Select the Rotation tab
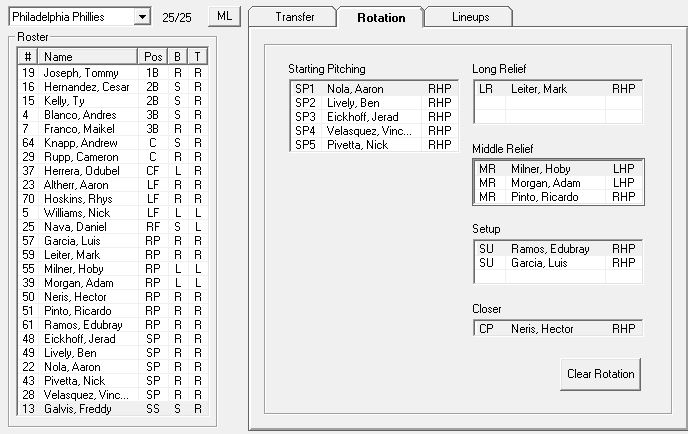This screenshot has width=688, height=434. click(381, 17)
